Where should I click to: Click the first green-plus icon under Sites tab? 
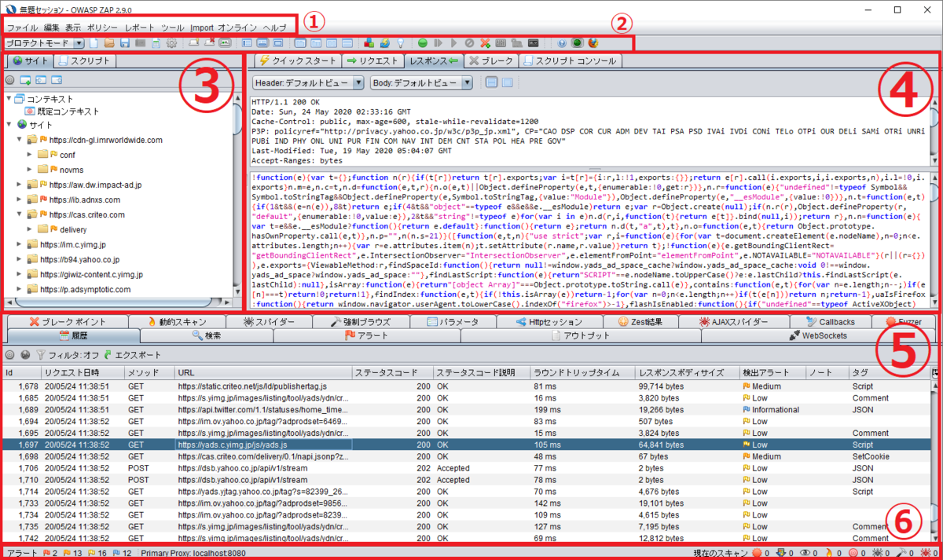tap(25, 80)
